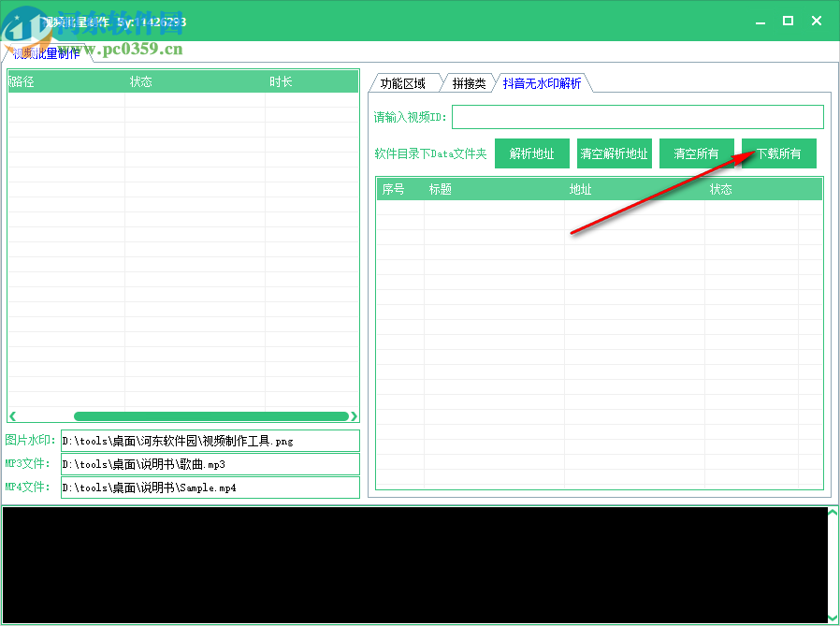Click the 清空所有 button
840x626 pixels.
tap(697, 153)
